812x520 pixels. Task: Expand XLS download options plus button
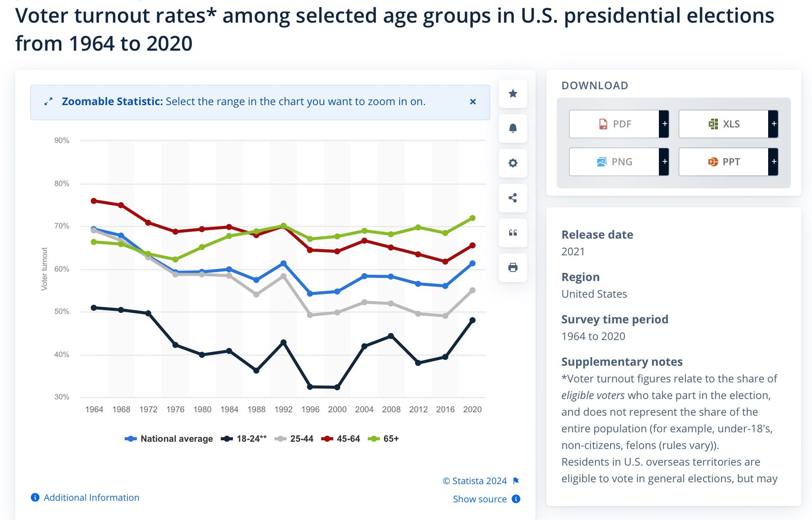(773, 124)
